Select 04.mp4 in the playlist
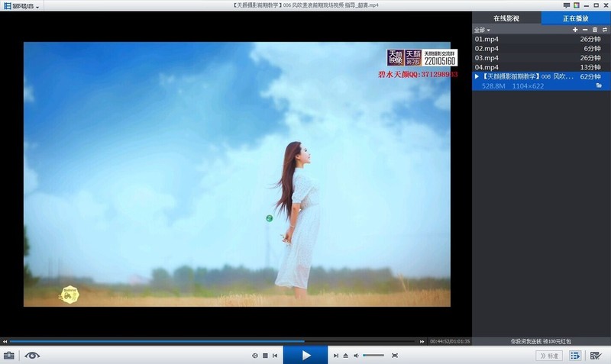Screen dimensions: 611x364 [541, 67]
